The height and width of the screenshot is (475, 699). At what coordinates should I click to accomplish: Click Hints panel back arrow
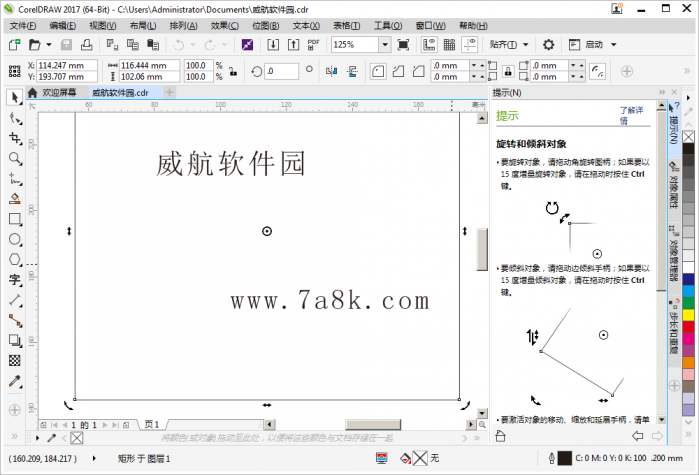(x=637, y=436)
